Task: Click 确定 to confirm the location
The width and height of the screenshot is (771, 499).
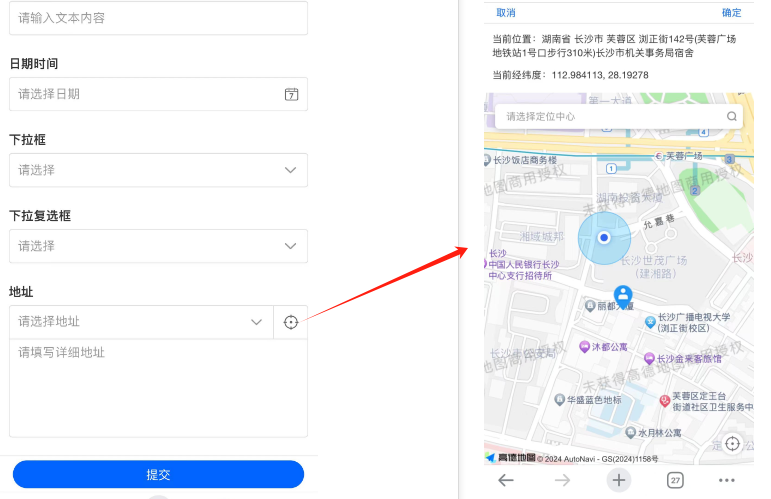Action: (x=732, y=13)
